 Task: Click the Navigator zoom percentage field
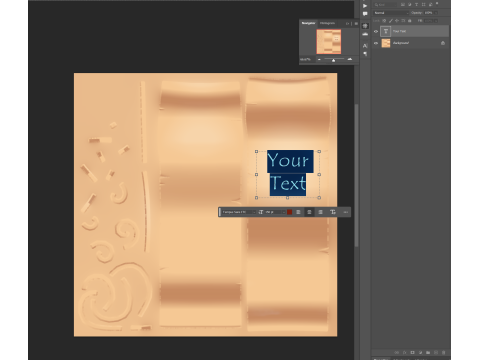(306, 59)
